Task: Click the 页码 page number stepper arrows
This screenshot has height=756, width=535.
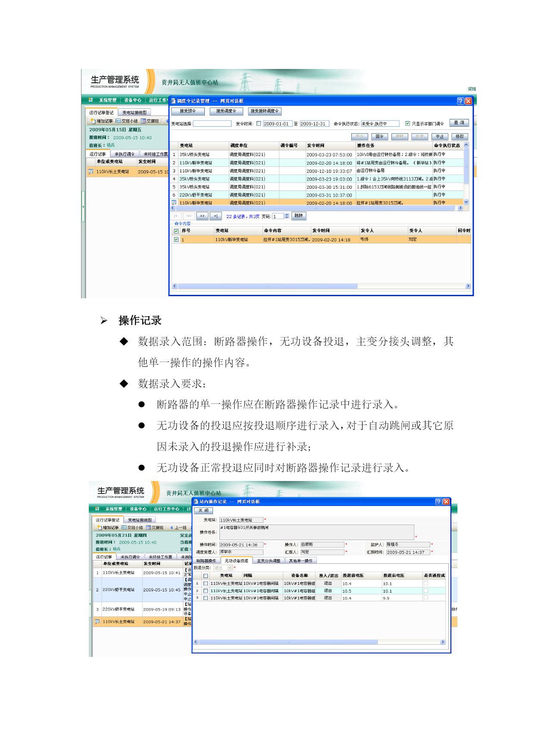Action: point(287,216)
